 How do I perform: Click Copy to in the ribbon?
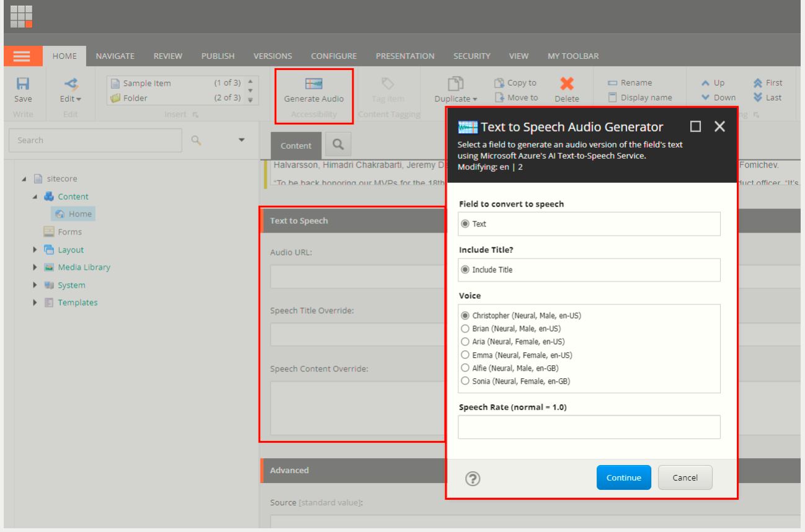pos(515,82)
